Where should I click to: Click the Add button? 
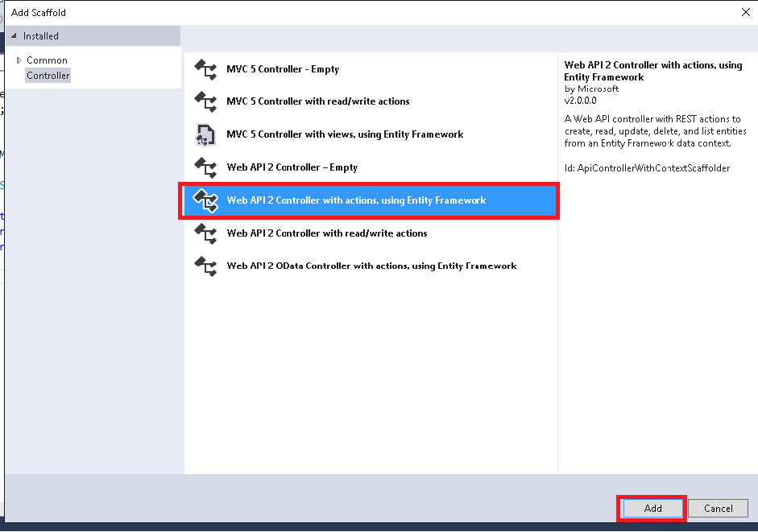[x=652, y=509]
